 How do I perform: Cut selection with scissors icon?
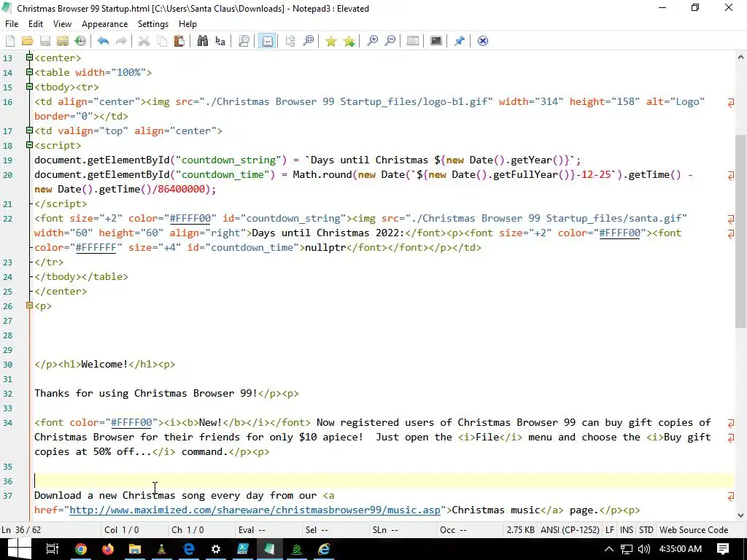(144, 41)
